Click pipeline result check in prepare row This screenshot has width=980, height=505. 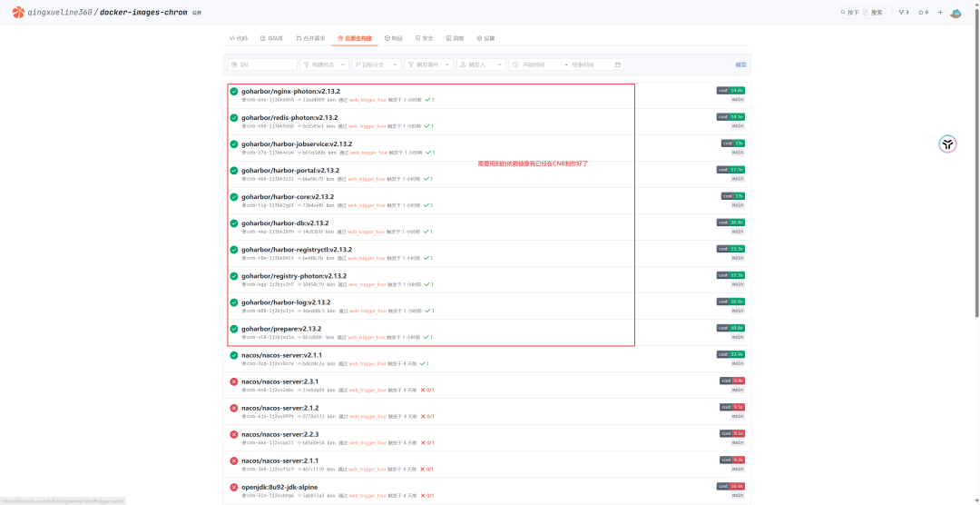[428, 337]
